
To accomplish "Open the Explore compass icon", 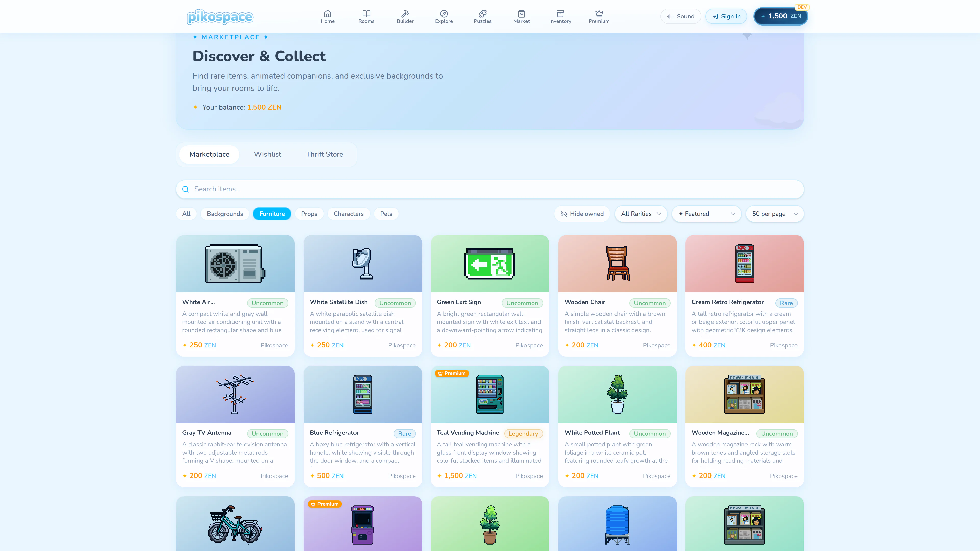I will 444,14.
